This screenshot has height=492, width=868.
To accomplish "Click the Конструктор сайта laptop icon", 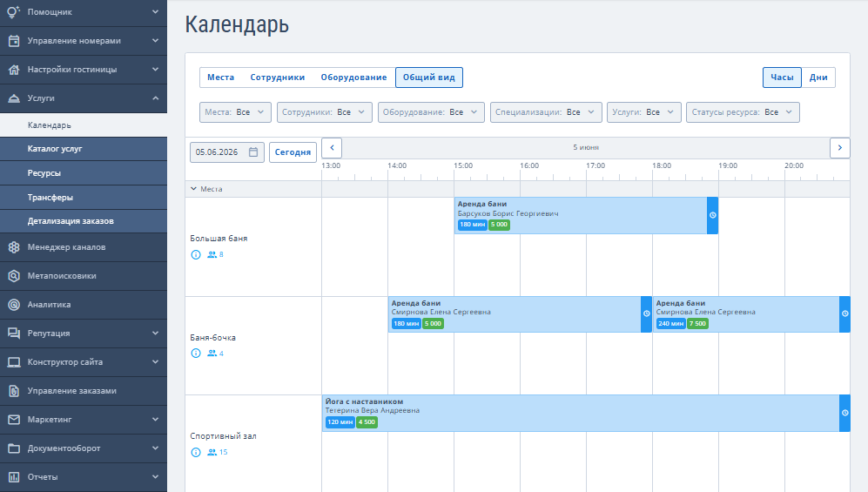I will point(14,362).
